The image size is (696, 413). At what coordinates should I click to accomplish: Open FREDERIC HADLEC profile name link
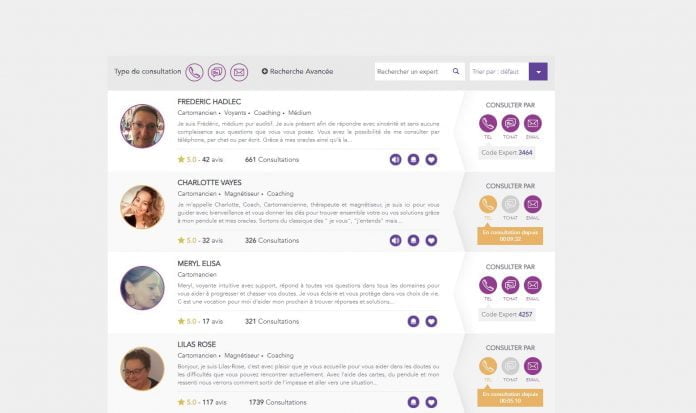209,102
